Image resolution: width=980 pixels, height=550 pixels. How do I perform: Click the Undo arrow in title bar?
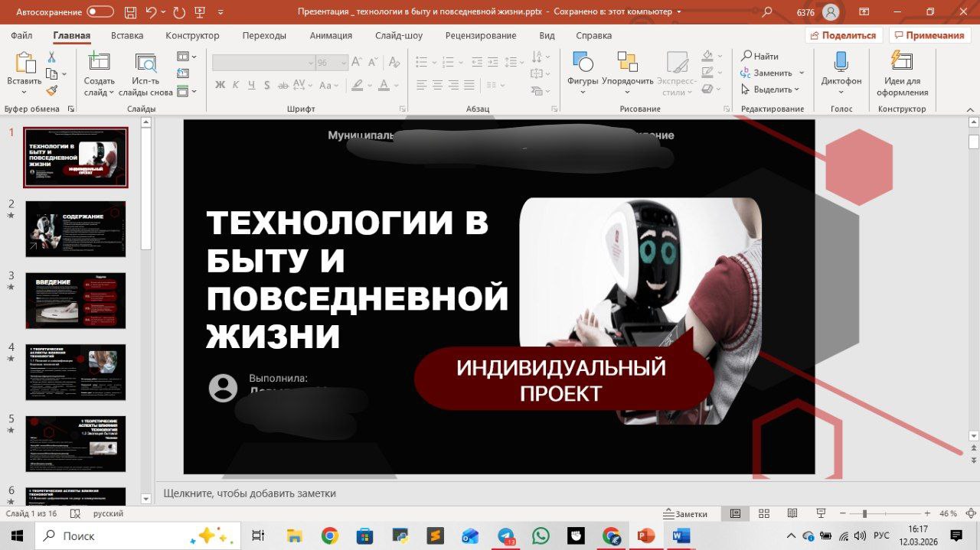tap(151, 12)
